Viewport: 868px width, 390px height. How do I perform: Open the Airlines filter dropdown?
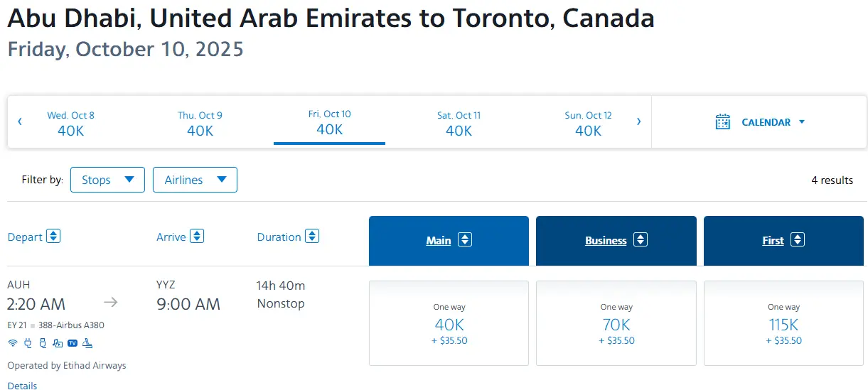click(195, 180)
